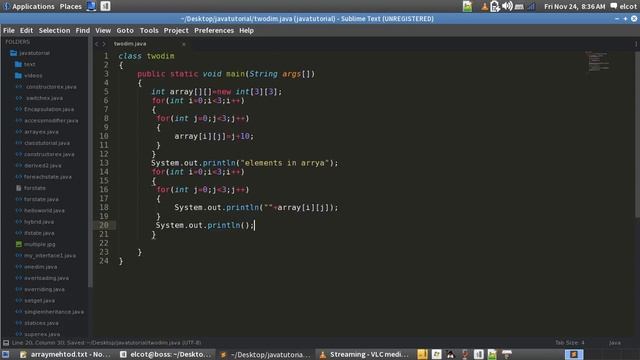
Task: Click the code minimap preview
Action: pos(598,61)
